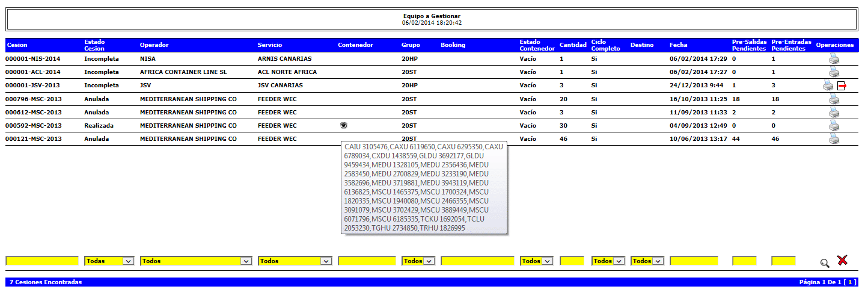Click '7 Cesiones Encontradas' status text

[46, 282]
